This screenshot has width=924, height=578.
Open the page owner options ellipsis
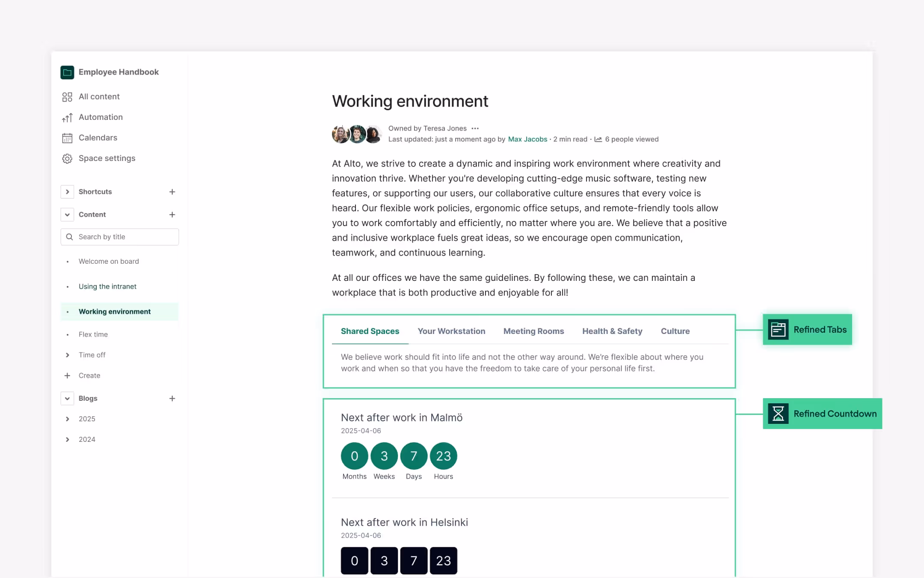pyautogui.click(x=475, y=128)
